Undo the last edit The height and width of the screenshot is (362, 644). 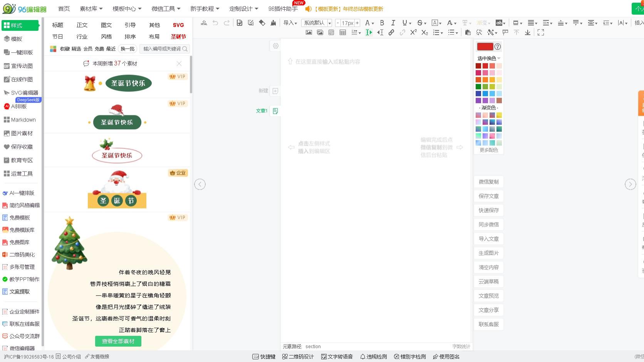[x=215, y=23]
